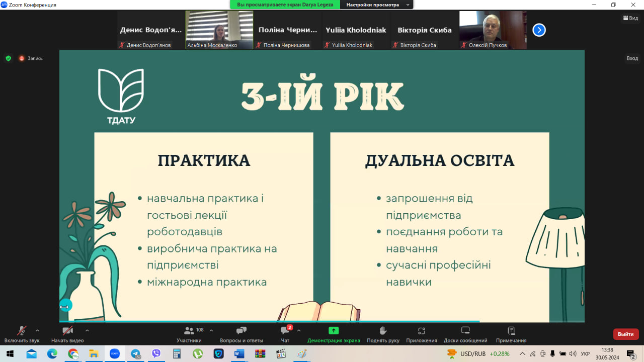This screenshot has width=644, height=362.
Task: Select Олексій Пучков video thumbnail
Action: point(493,30)
